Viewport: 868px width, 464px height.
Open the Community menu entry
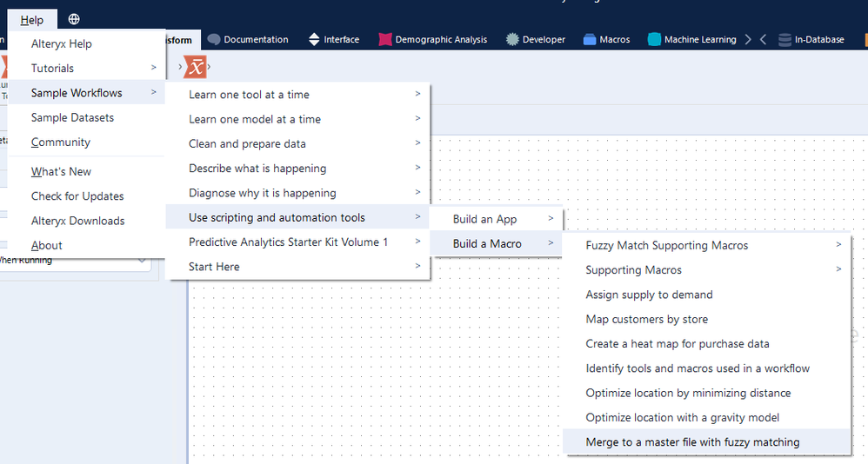click(x=87, y=142)
